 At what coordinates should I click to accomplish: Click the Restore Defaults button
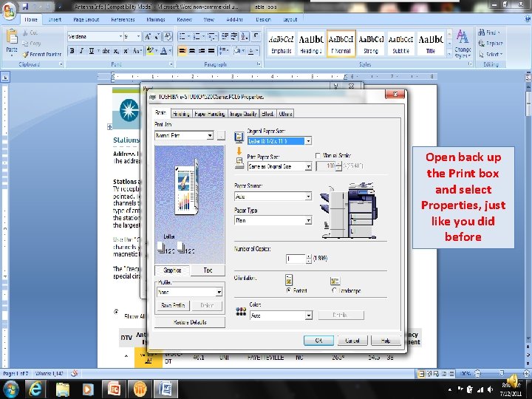(190, 322)
